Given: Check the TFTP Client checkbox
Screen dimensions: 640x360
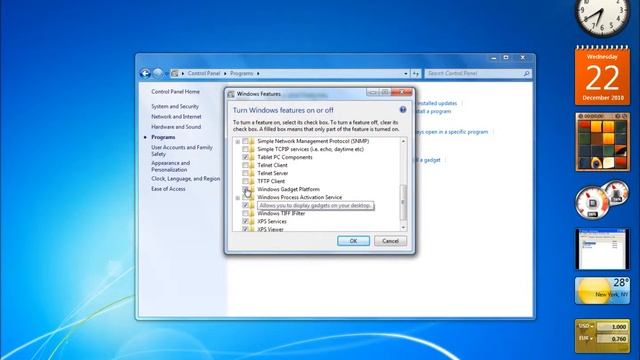Looking at the screenshot, I should click(245, 181).
